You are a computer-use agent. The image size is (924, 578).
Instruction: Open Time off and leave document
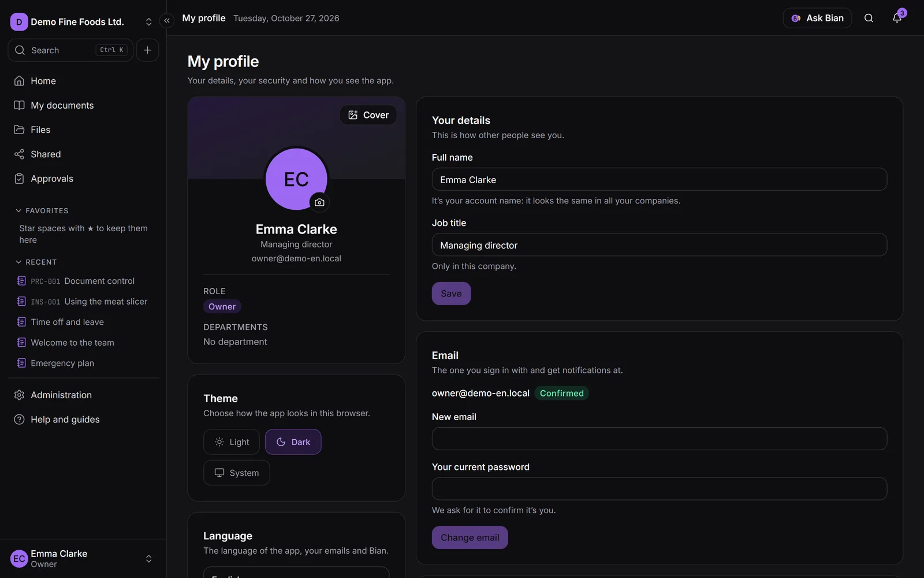[83, 322]
